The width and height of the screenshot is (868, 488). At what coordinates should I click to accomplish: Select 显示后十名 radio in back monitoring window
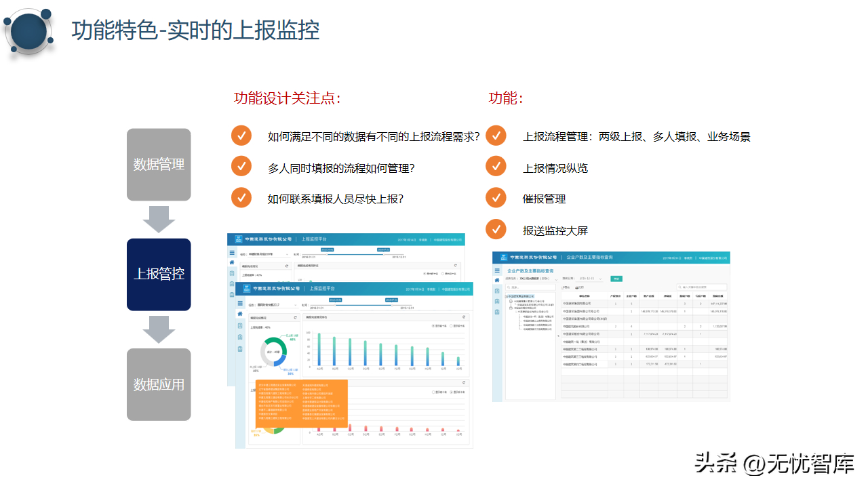(442, 273)
